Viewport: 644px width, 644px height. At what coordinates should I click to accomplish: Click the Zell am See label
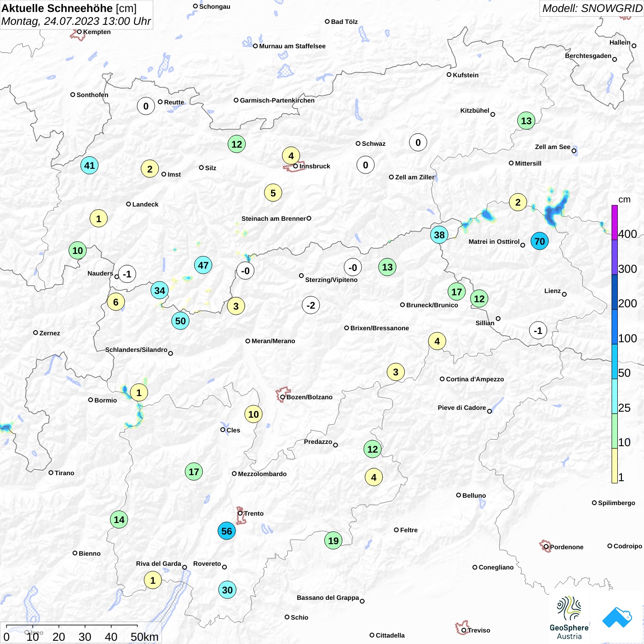pos(552,147)
